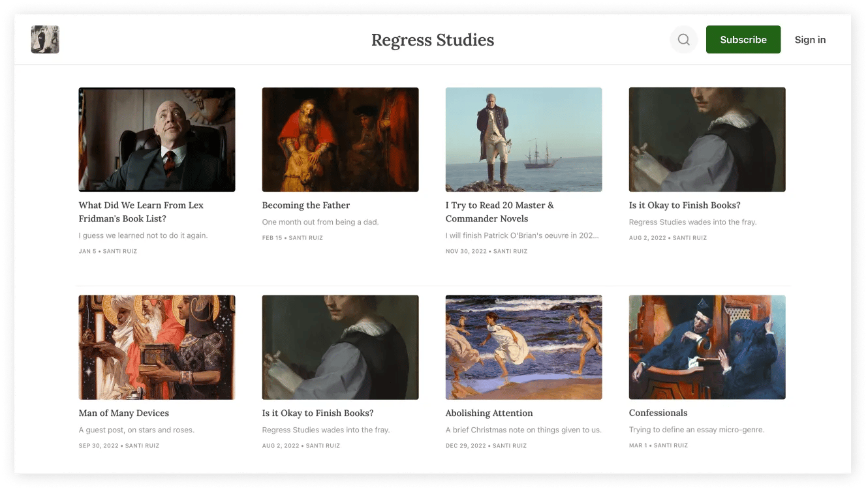The height and width of the screenshot is (491, 868).
Task: Open the Regress Studies logo avatar
Action: tap(45, 40)
